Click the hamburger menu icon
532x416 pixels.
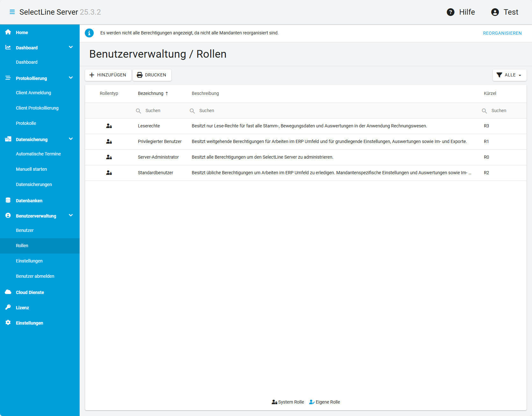click(x=12, y=12)
